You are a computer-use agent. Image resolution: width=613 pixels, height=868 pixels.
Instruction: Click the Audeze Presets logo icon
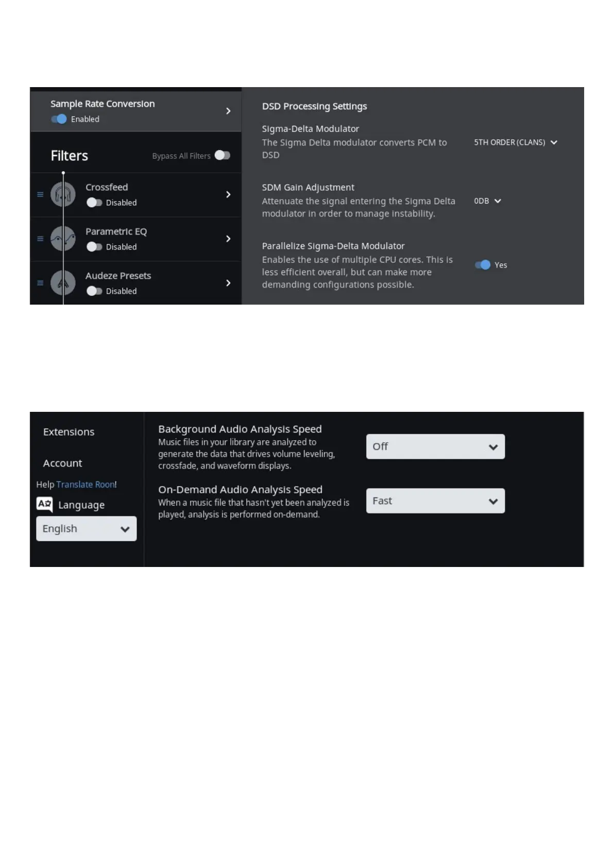[63, 283]
